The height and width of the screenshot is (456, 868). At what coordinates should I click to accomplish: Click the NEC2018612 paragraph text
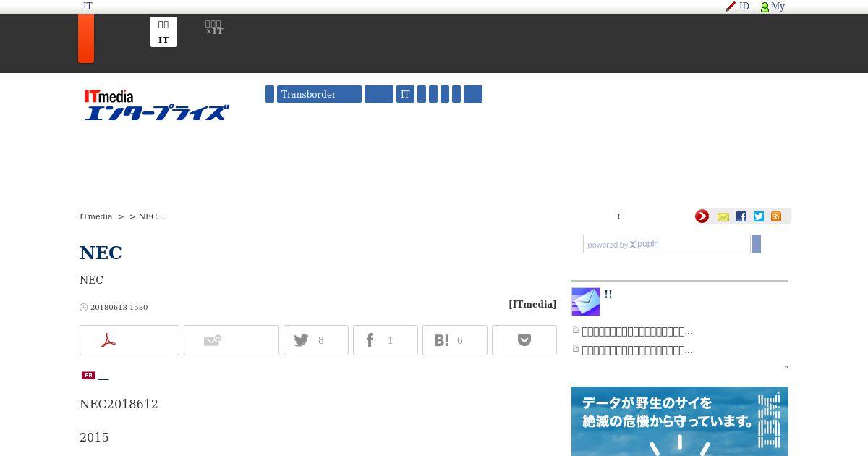tap(119, 404)
